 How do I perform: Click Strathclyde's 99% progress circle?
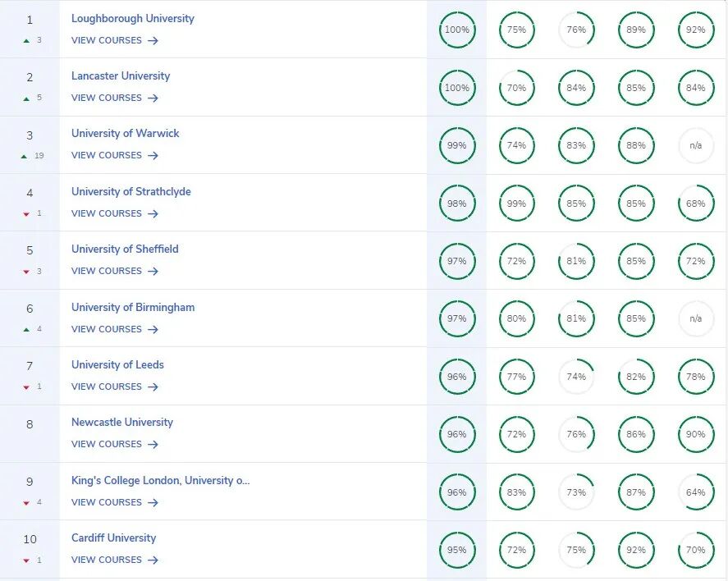tap(516, 204)
